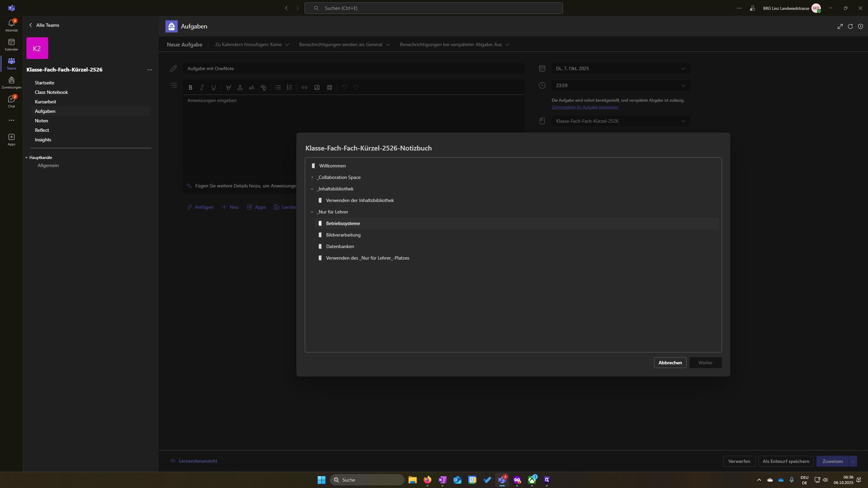The image size is (868, 488).
Task: Expand the _Collaboration Space section
Action: pyautogui.click(x=312, y=177)
